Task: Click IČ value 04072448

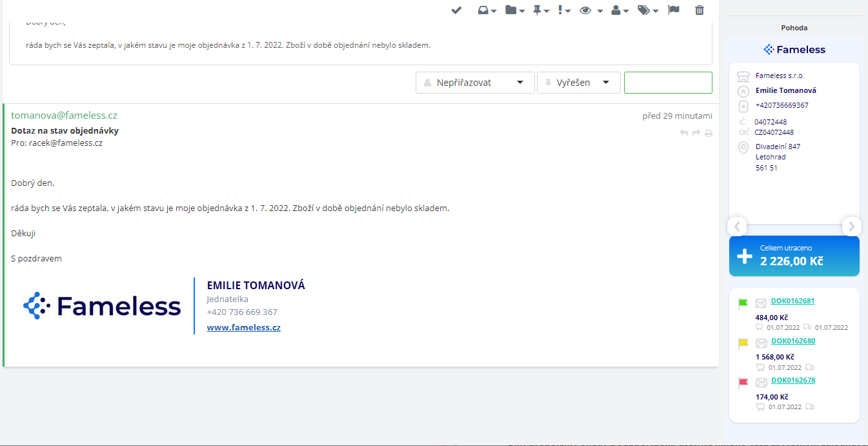Action: (x=771, y=122)
